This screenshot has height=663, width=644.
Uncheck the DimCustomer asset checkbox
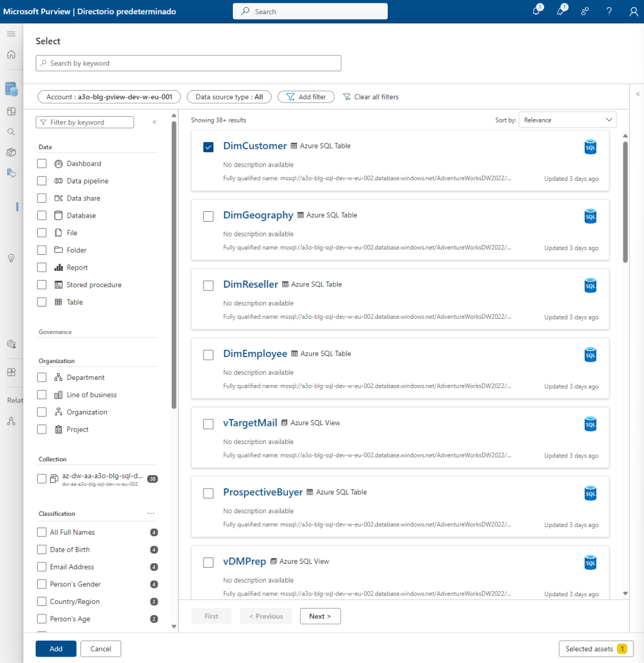208,147
